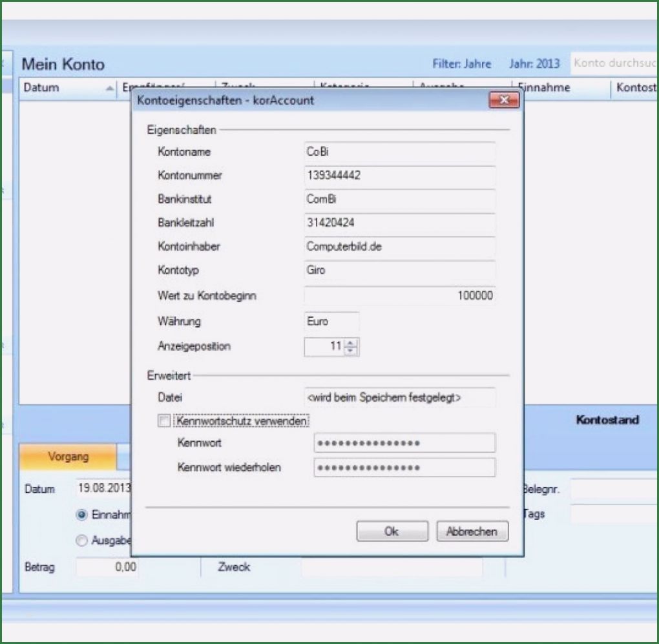
Task: Switch to the Vorgang tab
Action: tap(68, 457)
